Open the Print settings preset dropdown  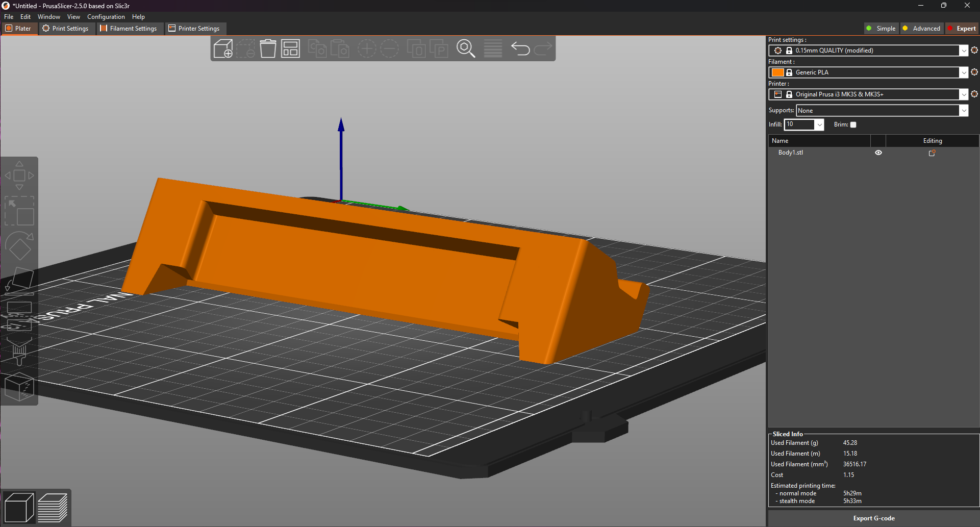963,51
